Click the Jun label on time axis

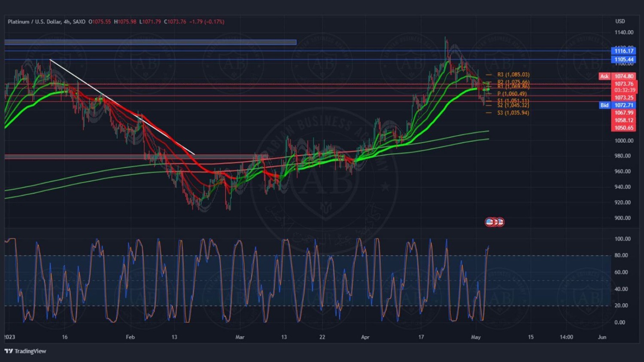point(602,337)
